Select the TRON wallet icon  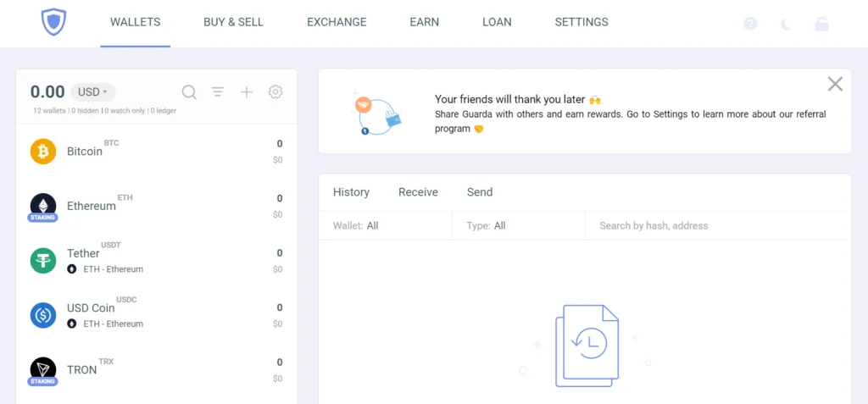(43, 370)
